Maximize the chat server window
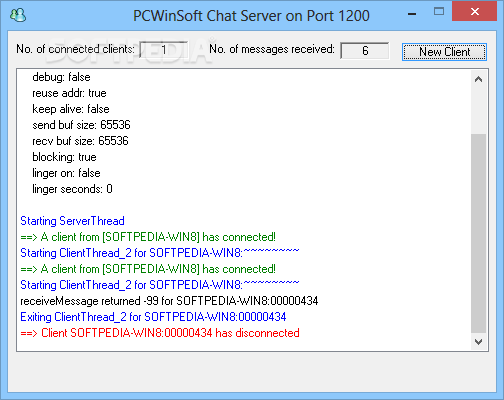Image resolution: width=504 pixels, height=400 pixels. pyautogui.click(x=439, y=12)
